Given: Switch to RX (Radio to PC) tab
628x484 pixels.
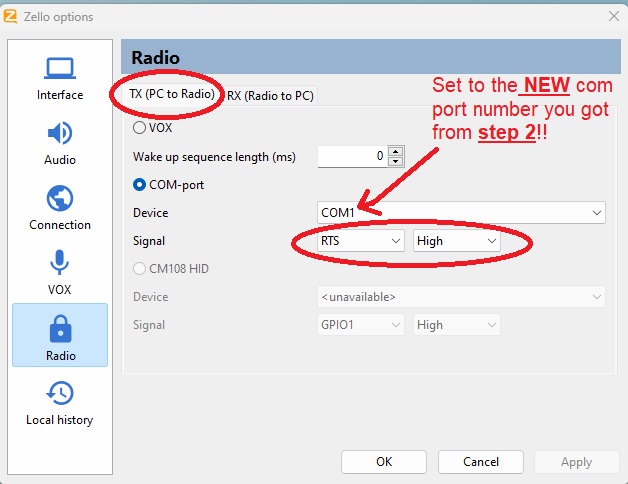Looking at the screenshot, I should click(270, 96).
